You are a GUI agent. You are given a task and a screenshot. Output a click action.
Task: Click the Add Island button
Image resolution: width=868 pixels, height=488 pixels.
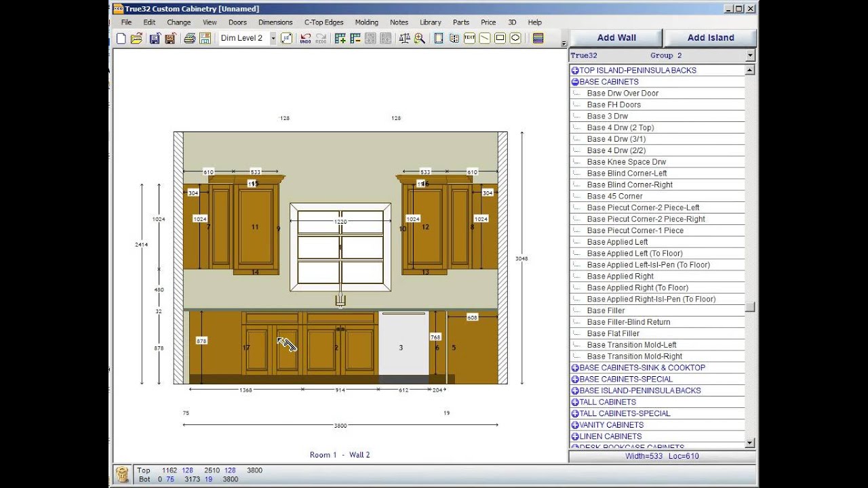710,38
